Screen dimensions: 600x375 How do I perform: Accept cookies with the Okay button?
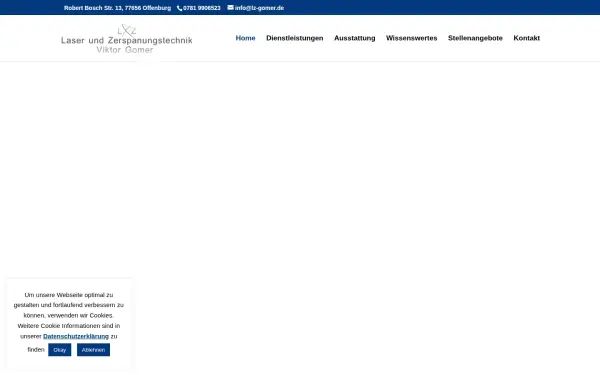(x=60, y=350)
